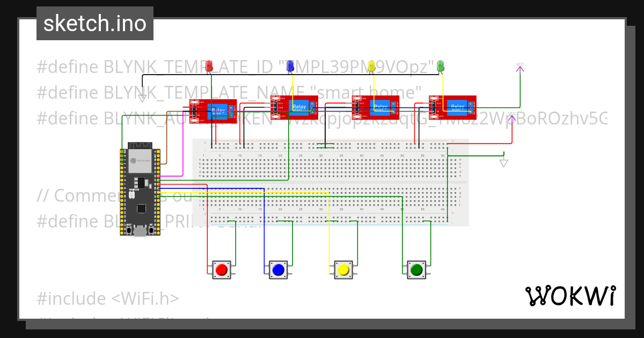The height and width of the screenshot is (338, 644).
Task: Open the sketch.ino tab
Action: [x=94, y=23]
